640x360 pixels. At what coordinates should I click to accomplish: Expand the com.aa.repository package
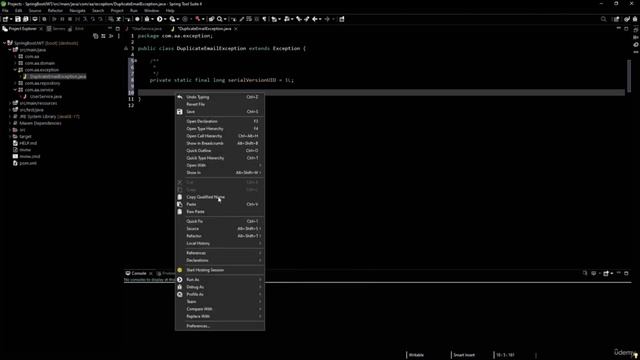point(16,83)
